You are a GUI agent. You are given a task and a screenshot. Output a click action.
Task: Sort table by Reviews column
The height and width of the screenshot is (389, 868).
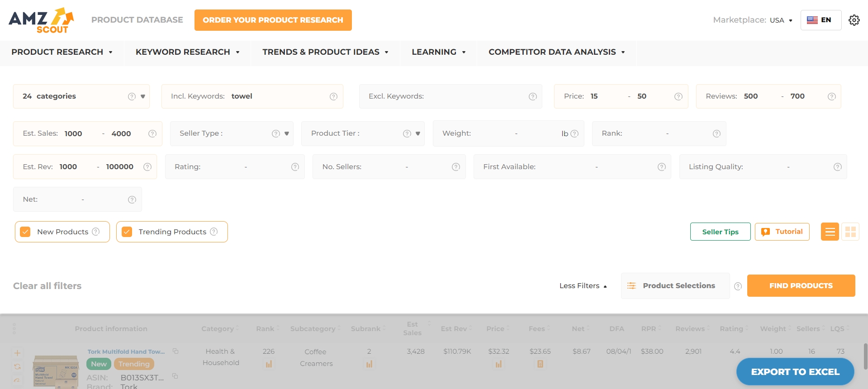click(x=693, y=329)
